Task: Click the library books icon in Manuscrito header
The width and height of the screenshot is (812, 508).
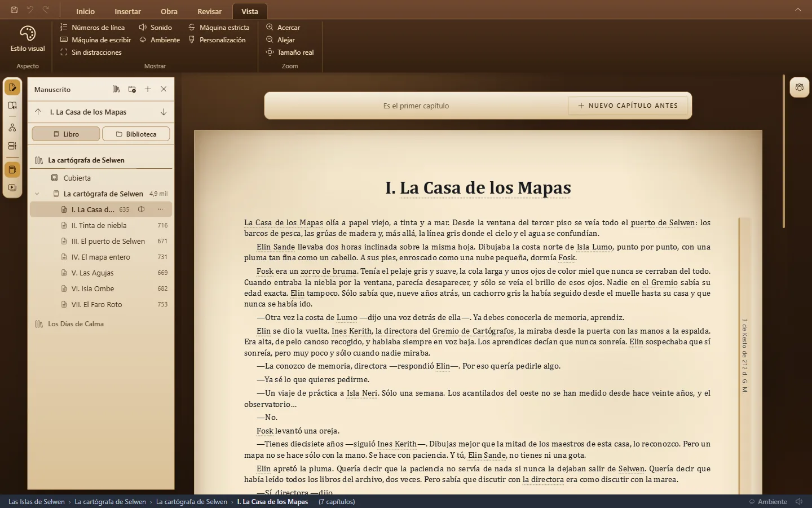Action: 116,89
